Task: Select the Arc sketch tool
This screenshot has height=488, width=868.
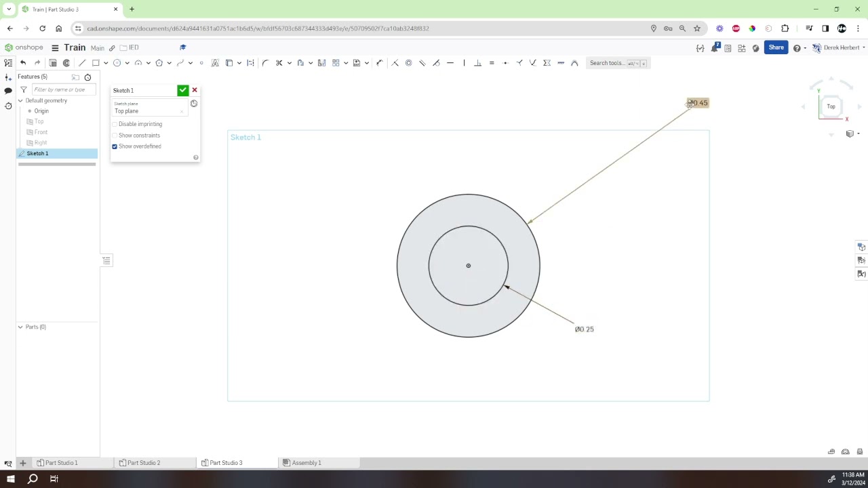Action: (x=138, y=63)
